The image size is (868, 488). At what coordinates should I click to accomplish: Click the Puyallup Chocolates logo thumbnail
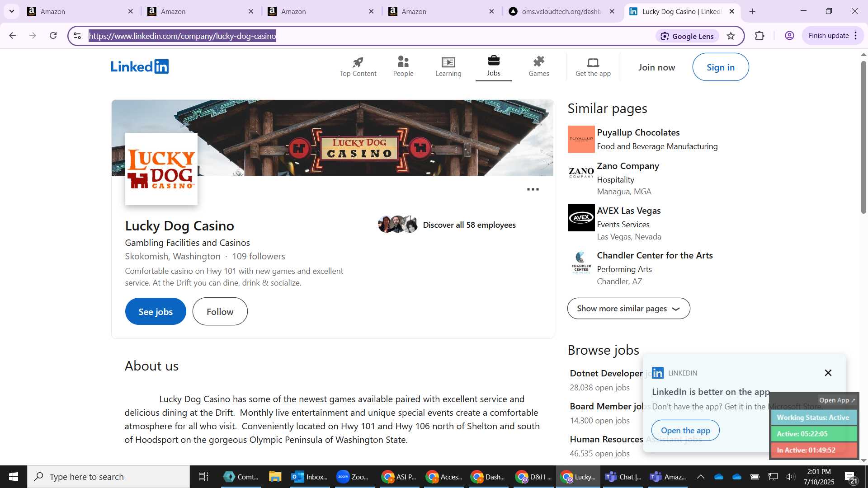tap(581, 139)
